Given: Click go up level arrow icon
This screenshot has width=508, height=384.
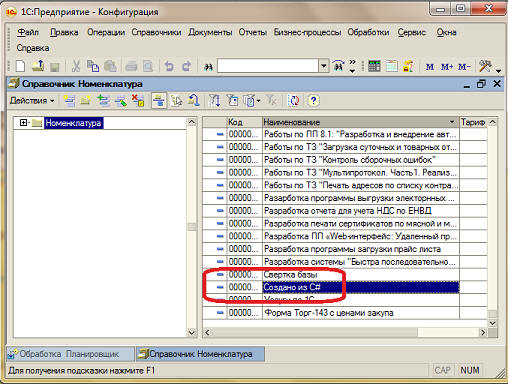Looking at the screenshot, I should (194, 100).
